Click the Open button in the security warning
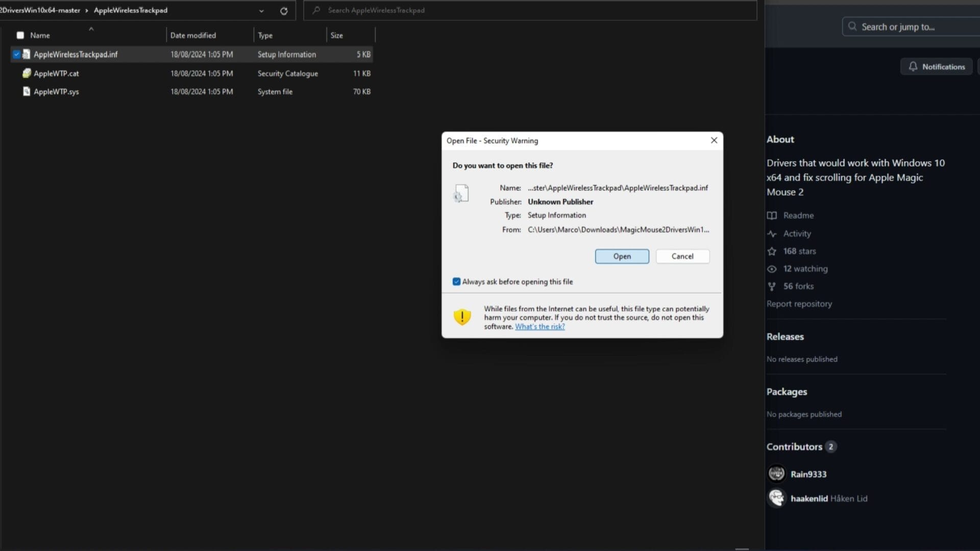980x551 pixels. (622, 256)
